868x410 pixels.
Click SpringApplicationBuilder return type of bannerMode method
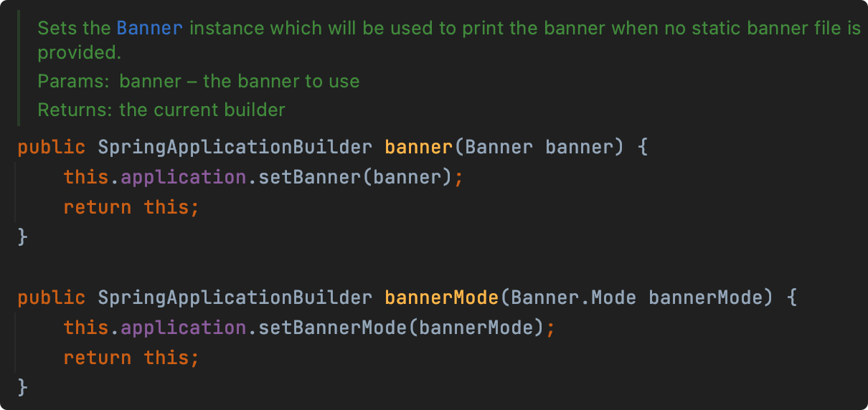[x=235, y=297]
